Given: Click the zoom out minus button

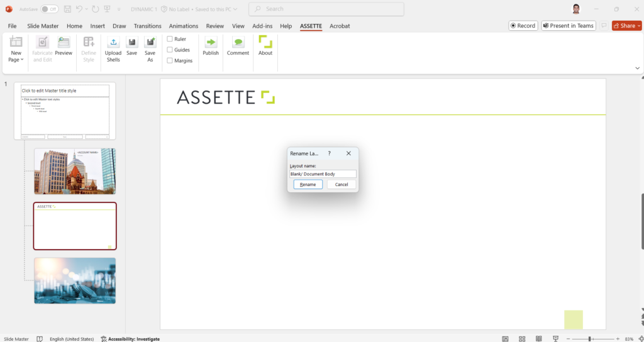Looking at the screenshot, I should 569,339.
